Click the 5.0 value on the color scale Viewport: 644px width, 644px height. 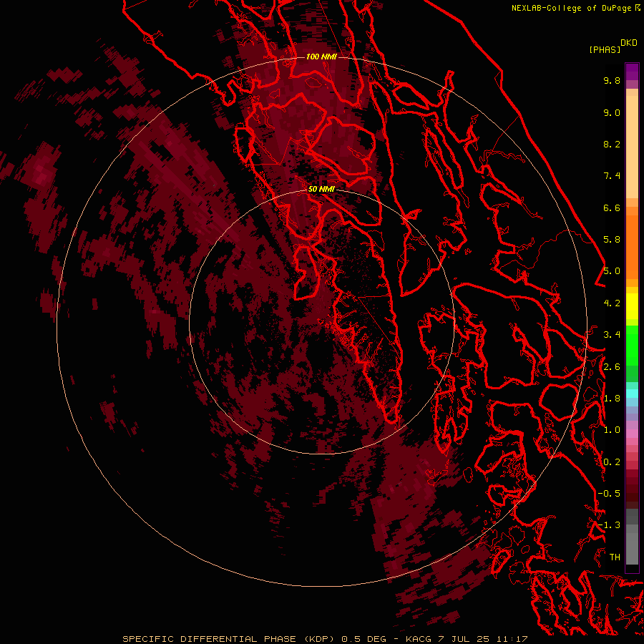pos(612,271)
